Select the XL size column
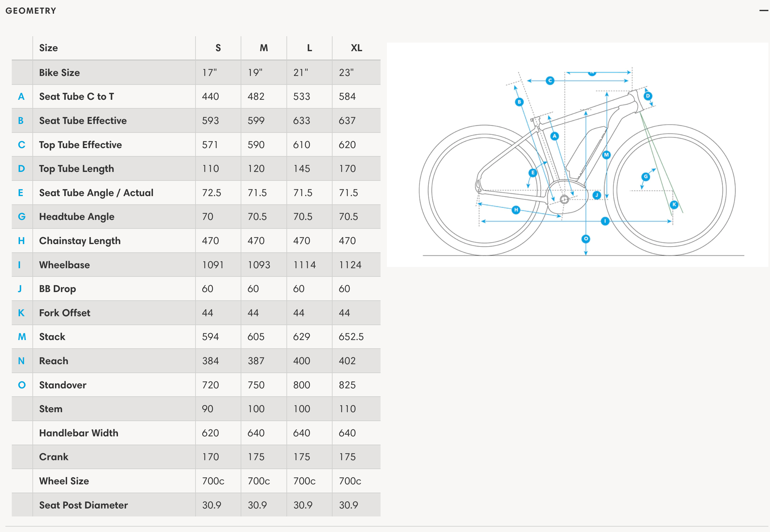 (356, 47)
